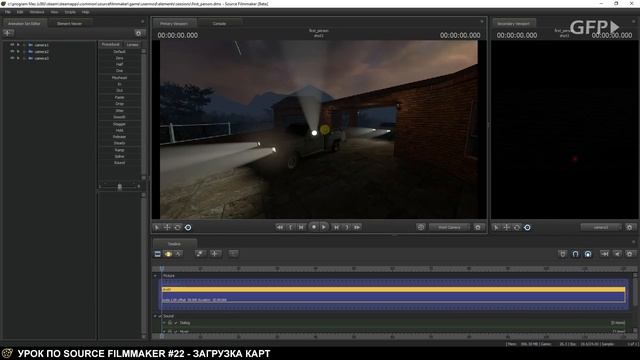Click camera icon left of Work Camera button

(421, 227)
